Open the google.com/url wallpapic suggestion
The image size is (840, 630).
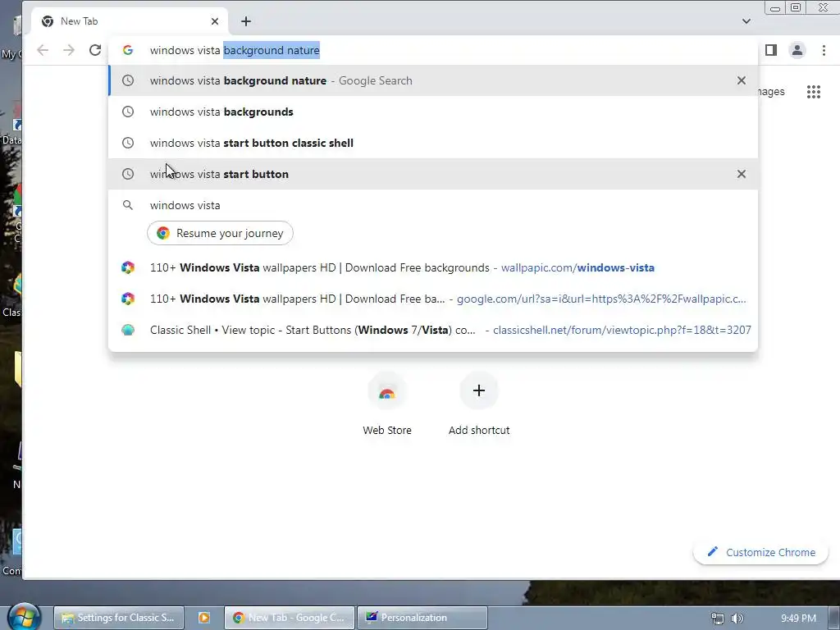tap(433, 299)
